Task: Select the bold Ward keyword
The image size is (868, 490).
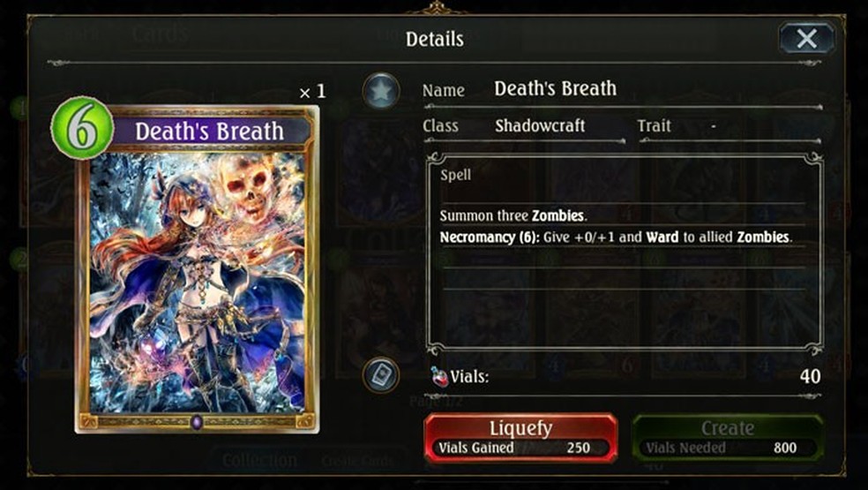Action: pyautogui.click(x=662, y=237)
